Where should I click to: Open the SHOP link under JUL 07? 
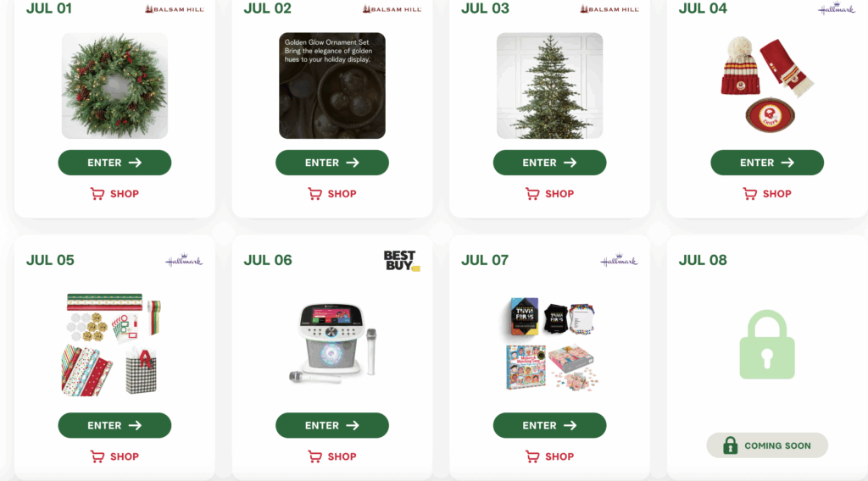click(549, 456)
